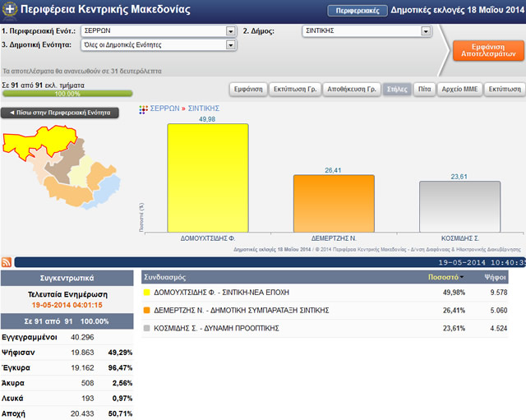Open the Δήμος dropdown (ΣΙΝΤΙΚΗΣ)
Image resolution: width=526 pixels, height=420 pixels.
point(425,31)
